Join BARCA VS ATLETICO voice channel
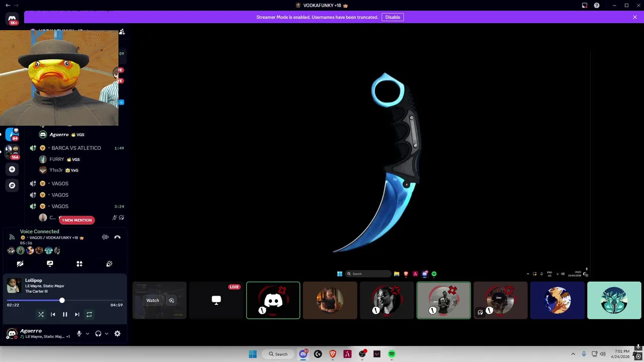This screenshot has height=362, width=644. pos(75,148)
